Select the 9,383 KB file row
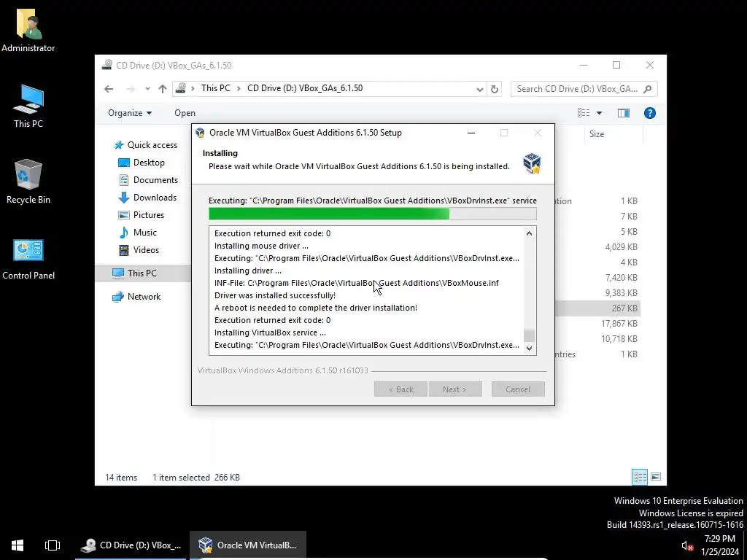The width and height of the screenshot is (747, 560). pyautogui.click(x=597, y=293)
